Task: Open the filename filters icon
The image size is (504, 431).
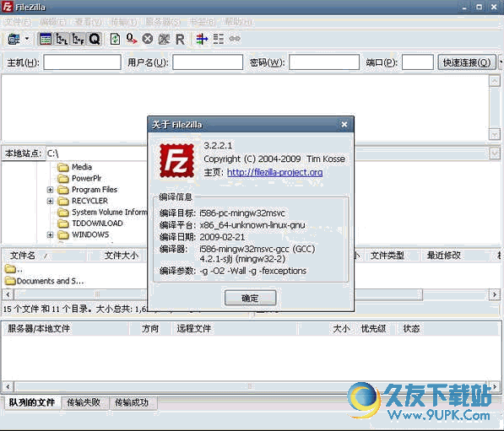Action: (202, 39)
